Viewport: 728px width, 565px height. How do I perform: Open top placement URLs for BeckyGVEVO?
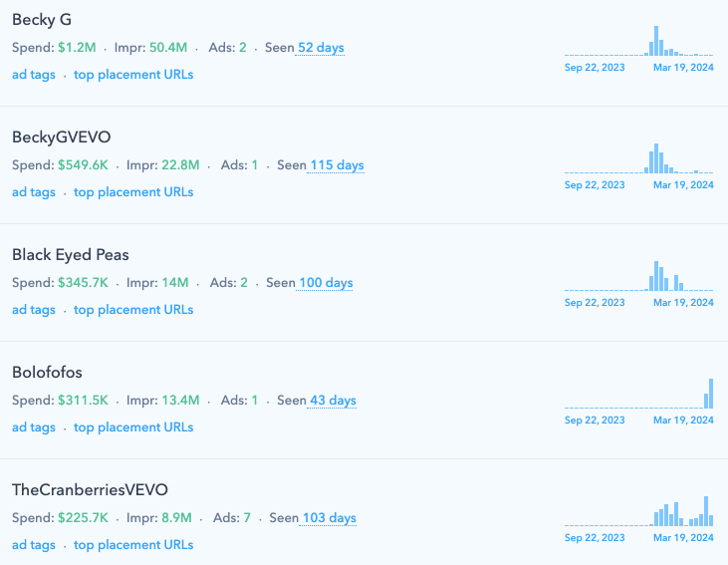(x=133, y=192)
